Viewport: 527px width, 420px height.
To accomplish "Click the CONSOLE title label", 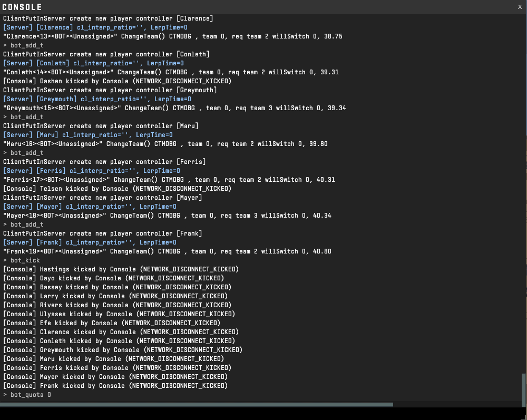I will point(22,7).
